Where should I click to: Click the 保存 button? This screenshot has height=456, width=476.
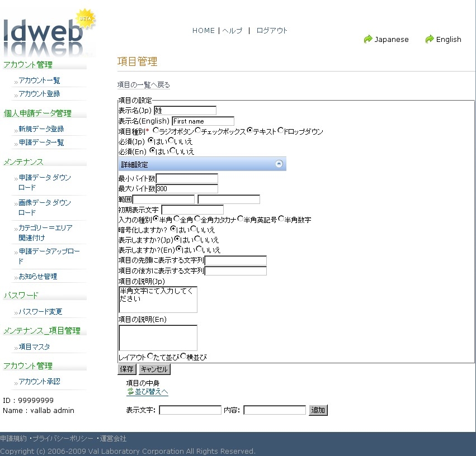point(126,369)
